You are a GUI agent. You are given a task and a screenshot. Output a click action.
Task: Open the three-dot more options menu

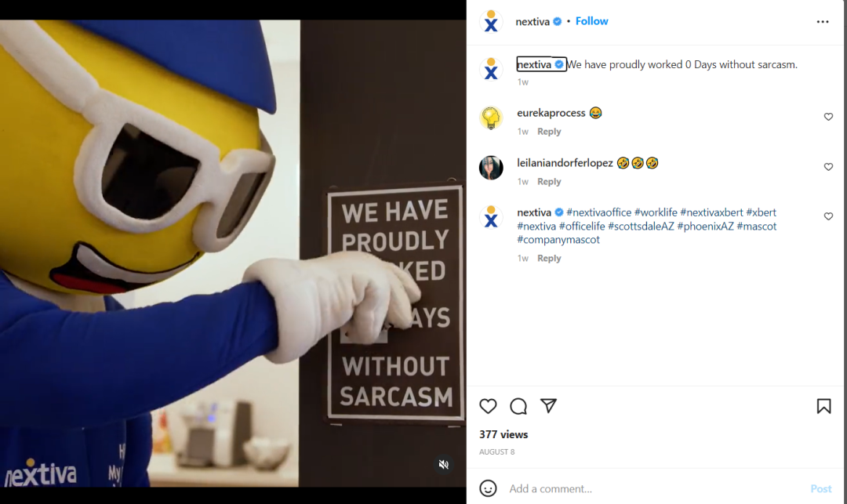pos(822,22)
